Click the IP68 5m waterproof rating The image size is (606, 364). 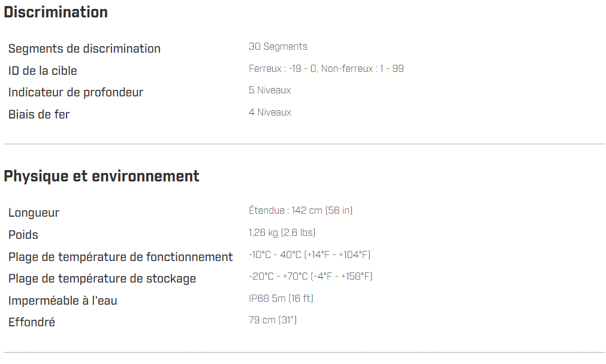281,299
